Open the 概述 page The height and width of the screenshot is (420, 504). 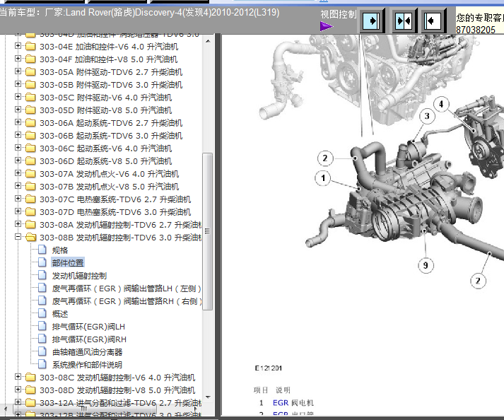point(60,314)
